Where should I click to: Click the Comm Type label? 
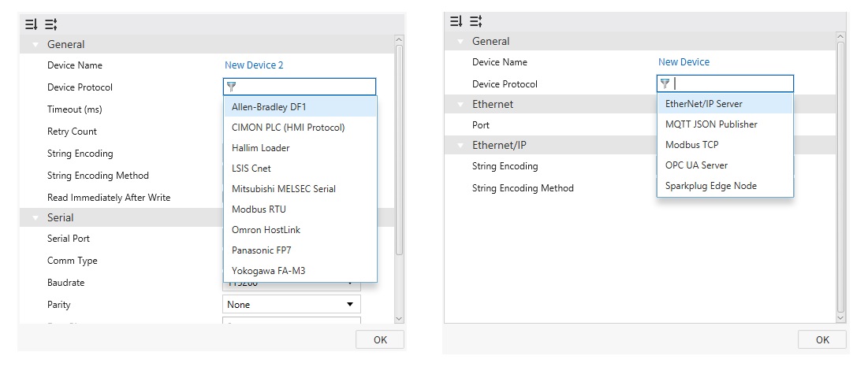(73, 261)
